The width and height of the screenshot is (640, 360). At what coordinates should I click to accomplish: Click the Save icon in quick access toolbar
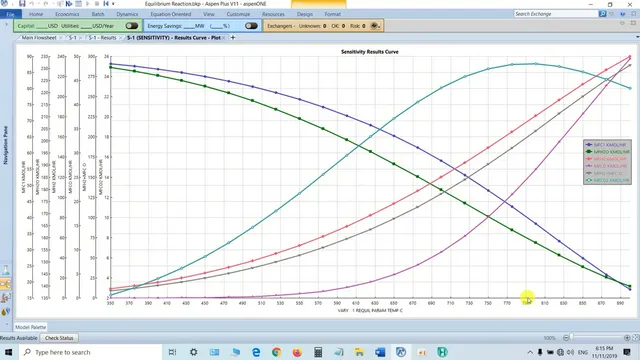coord(22,4)
